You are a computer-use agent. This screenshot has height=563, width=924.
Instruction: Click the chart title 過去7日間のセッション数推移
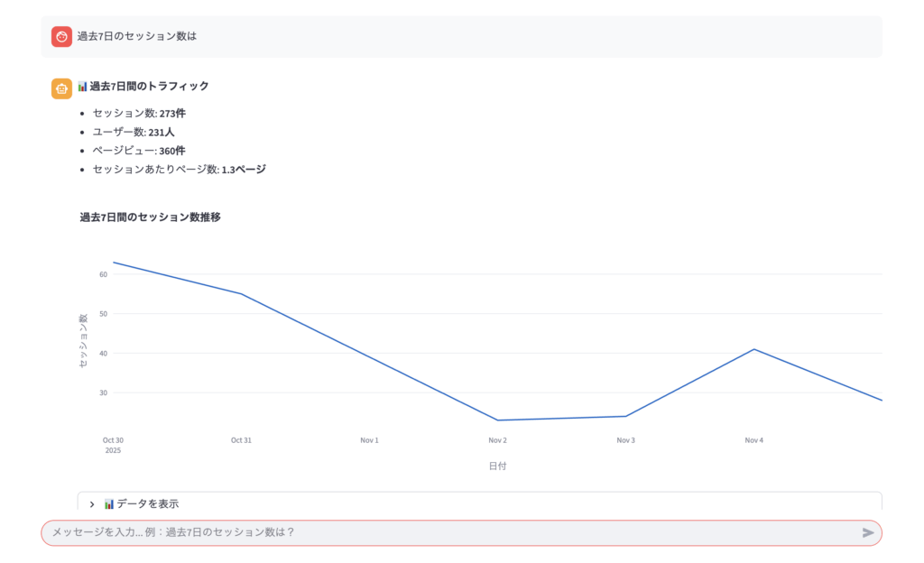click(x=150, y=217)
